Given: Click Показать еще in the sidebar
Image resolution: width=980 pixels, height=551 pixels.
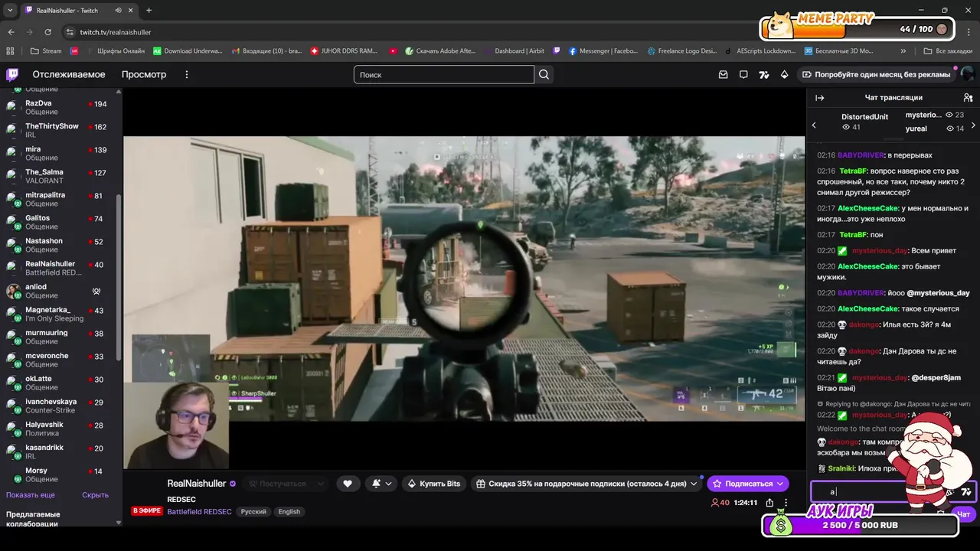Looking at the screenshot, I should coord(31,495).
